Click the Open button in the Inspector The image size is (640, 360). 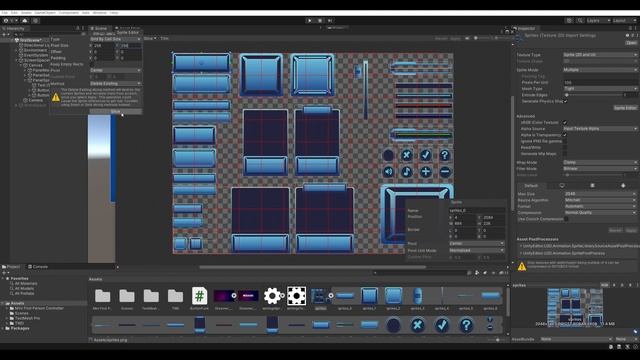631,42
